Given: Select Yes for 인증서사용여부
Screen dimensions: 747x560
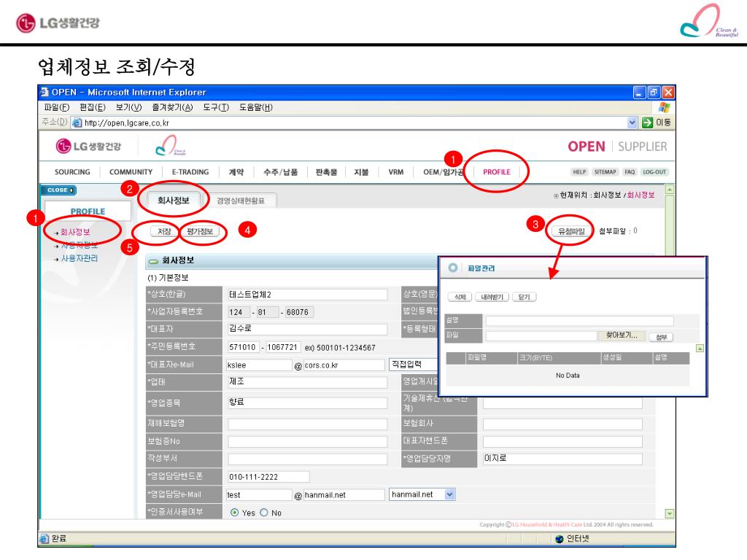Looking at the screenshot, I should [234, 513].
